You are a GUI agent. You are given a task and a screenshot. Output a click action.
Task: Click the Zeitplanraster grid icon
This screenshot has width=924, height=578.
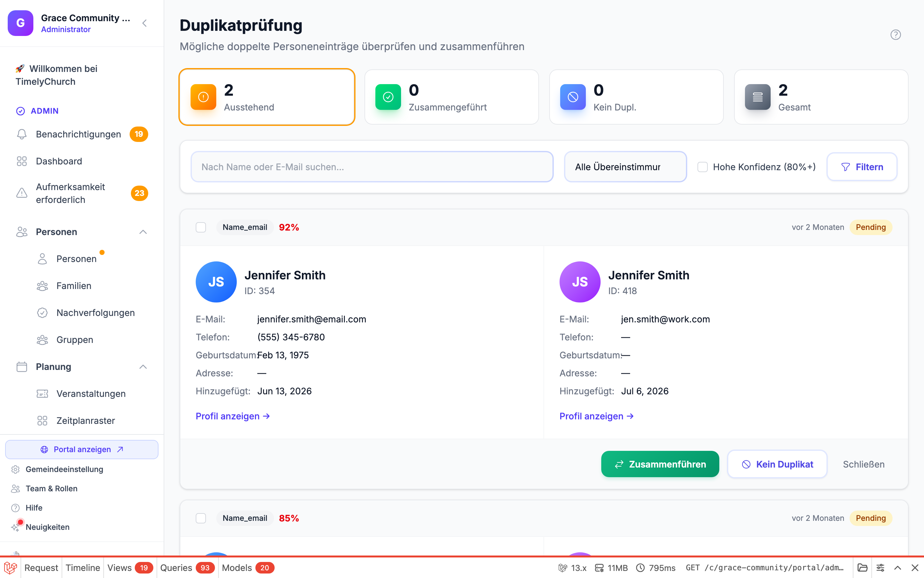[42, 421]
